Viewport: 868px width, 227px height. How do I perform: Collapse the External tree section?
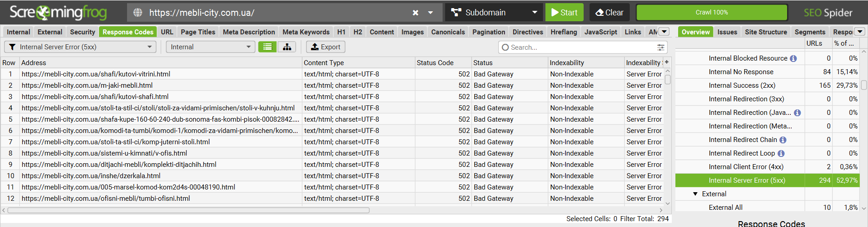pyautogui.click(x=695, y=194)
